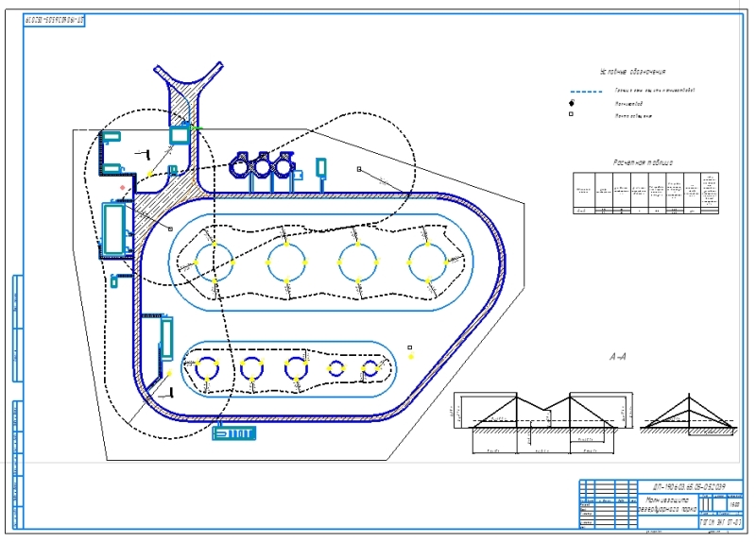756x542 pixels.
Task: Select the teal equipment block below the ring road
Action: click(x=234, y=433)
